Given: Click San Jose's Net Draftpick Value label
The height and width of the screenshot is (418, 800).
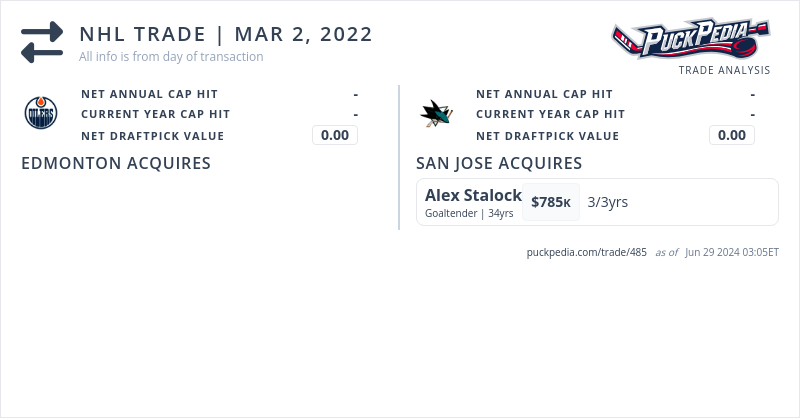Looking at the screenshot, I should 547,136.
